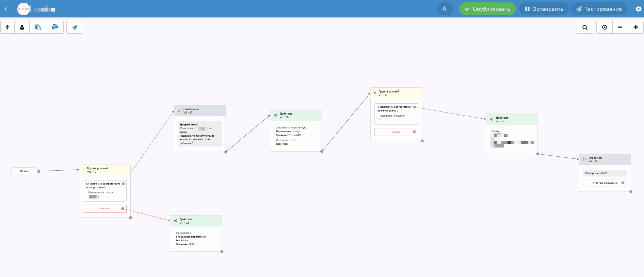The image size is (644, 277).
Task: Click the AI button
Action: 445,9
